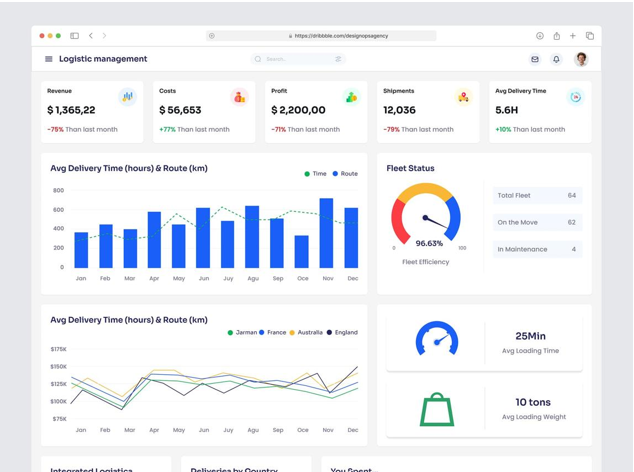Click the $175K axis label
This screenshot has height=472, width=634.
click(59, 349)
